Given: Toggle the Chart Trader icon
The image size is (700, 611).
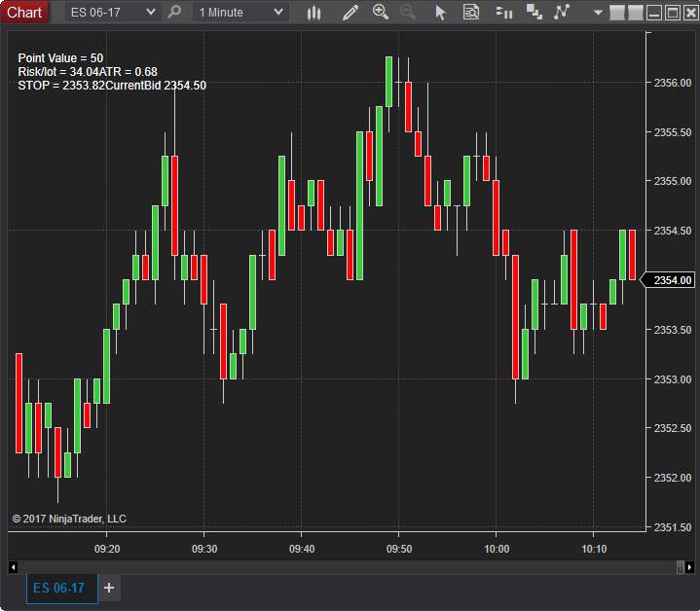Looking at the screenshot, I should [x=504, y=12].
